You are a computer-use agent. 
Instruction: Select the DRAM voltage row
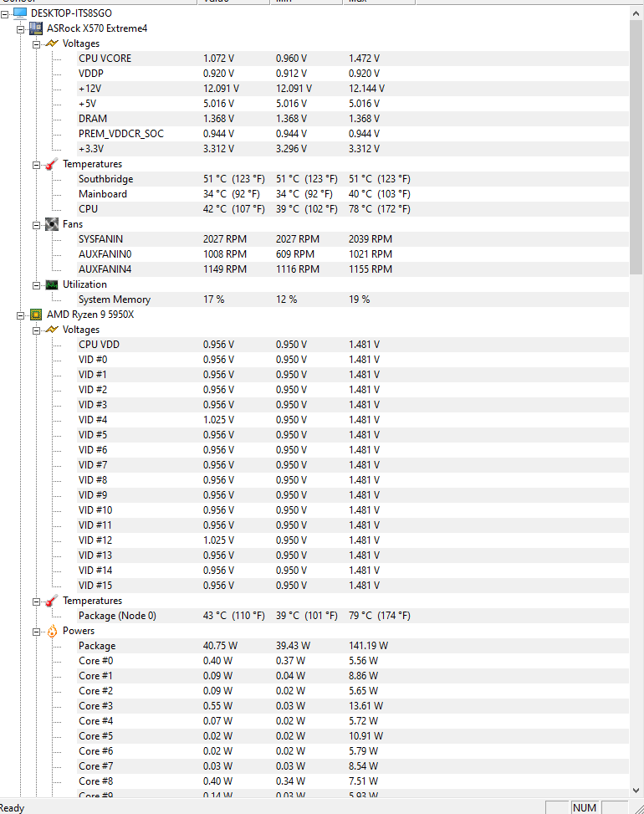click(x=353, y=118)
